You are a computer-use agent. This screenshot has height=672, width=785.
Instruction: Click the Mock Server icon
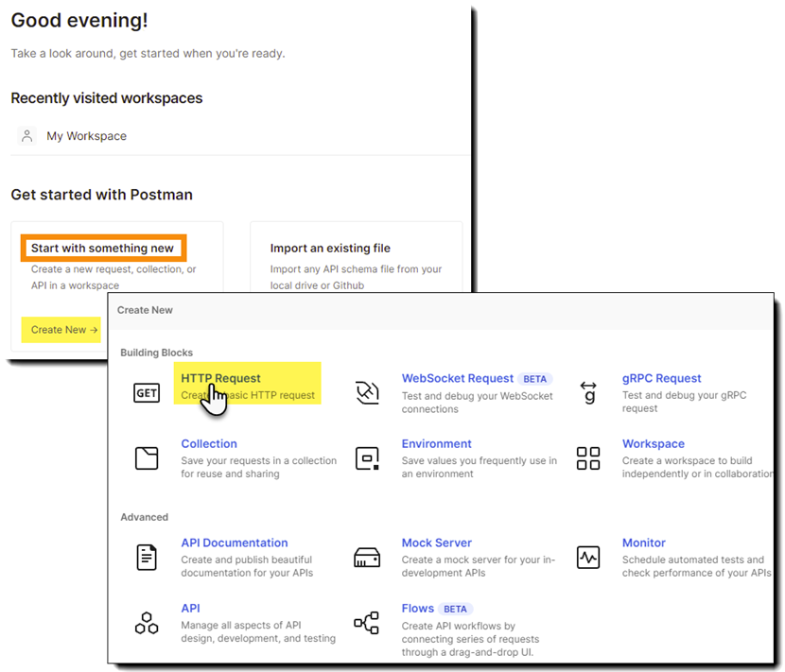[367, 557]
